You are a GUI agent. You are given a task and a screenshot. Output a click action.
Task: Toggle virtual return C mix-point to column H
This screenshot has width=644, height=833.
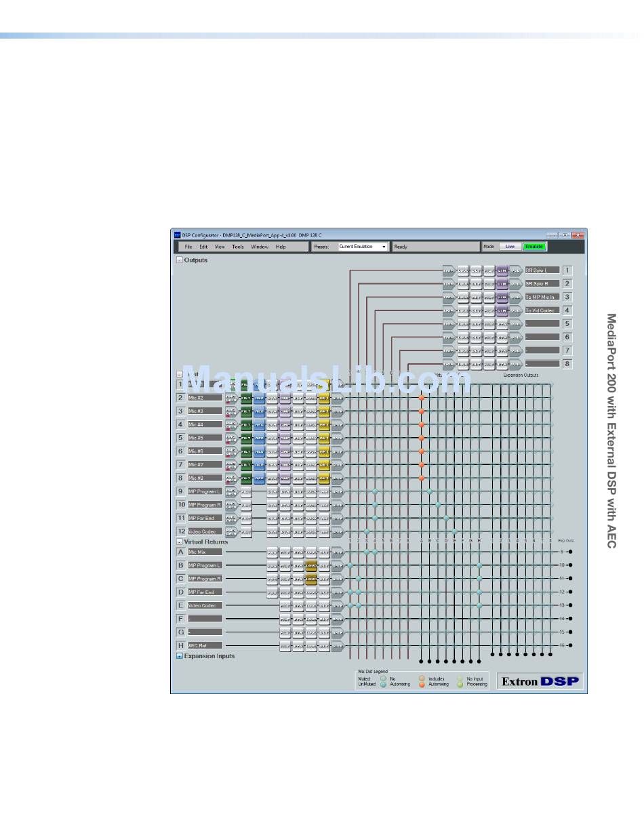479,579
